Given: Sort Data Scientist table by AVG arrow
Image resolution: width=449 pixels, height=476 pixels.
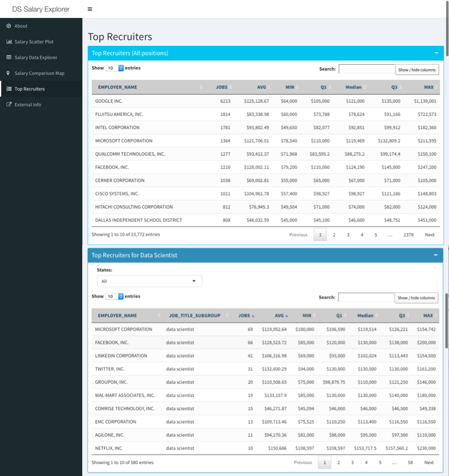Looking at the screenshot, I should (x=287, y=317).
